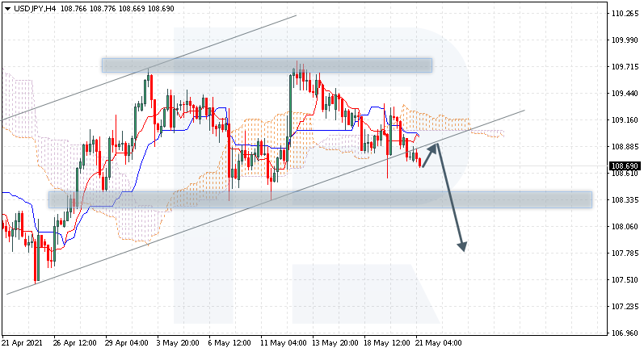Select the current price tag 108.690
The height and width of the screenshot is (352, 644).
(625, 166)
